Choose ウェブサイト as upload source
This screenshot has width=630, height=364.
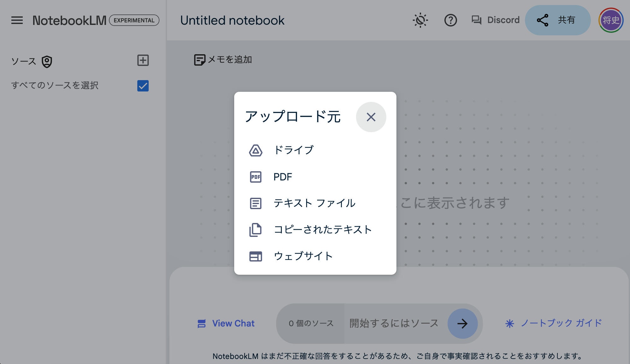pyautogui.click(x=315, y=256)
